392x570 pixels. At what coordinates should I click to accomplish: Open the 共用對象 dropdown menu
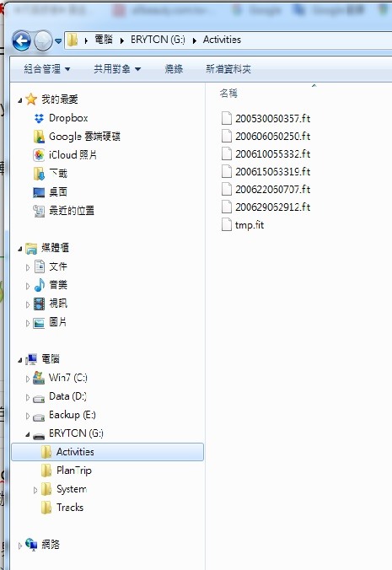click(x=117, y=68)
